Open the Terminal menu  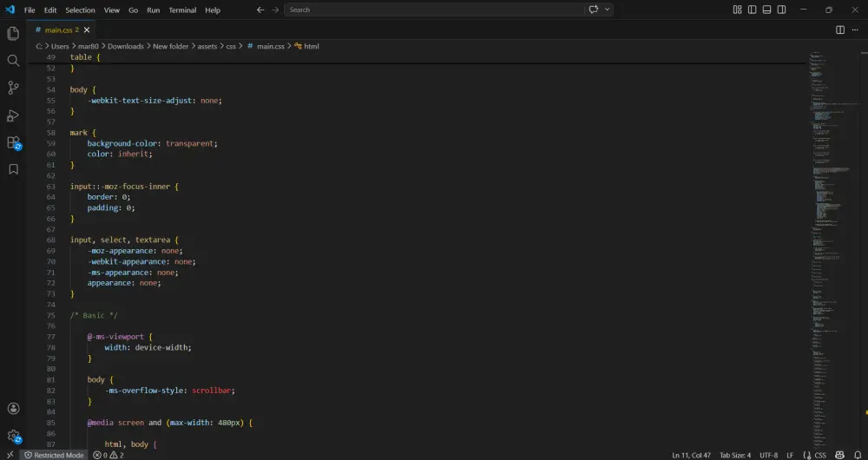point(182,10)
